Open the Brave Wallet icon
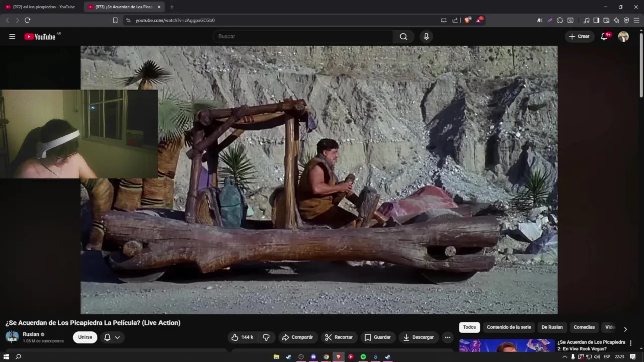Screen dimensions: 644x362 pos(606,20)
